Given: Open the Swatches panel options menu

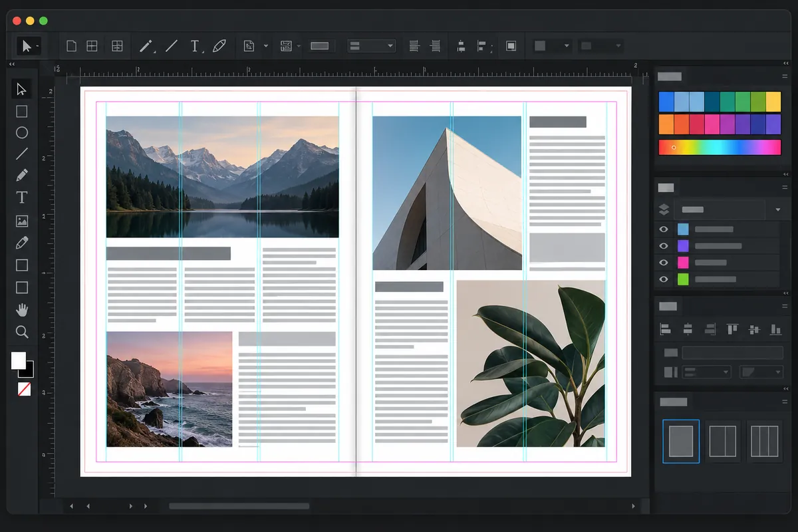Looking at the screenshot, I should click(784, 76).
